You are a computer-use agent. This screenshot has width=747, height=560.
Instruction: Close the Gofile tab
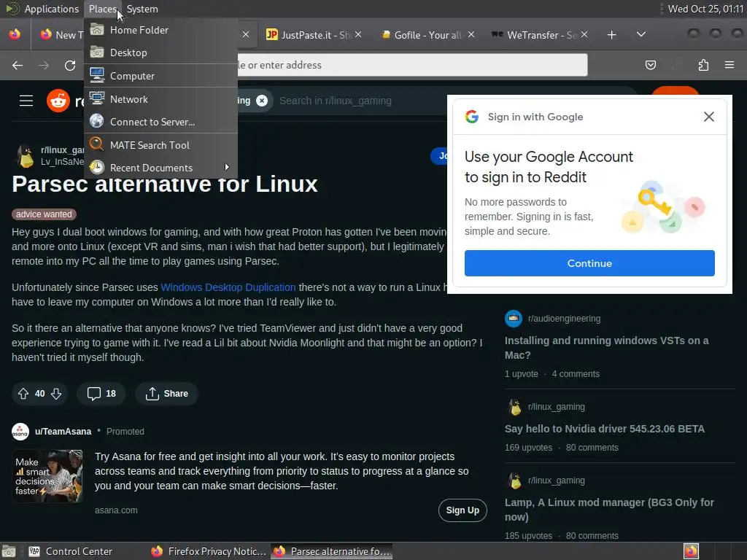(x=471, y=34)
